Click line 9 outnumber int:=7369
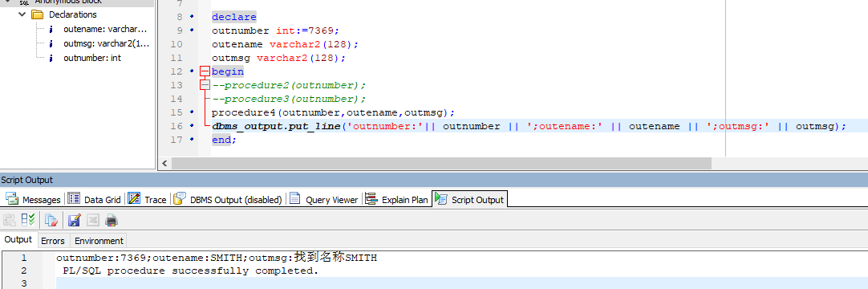The height and width of the screenshot is (289, 868). tap(275, 31)
